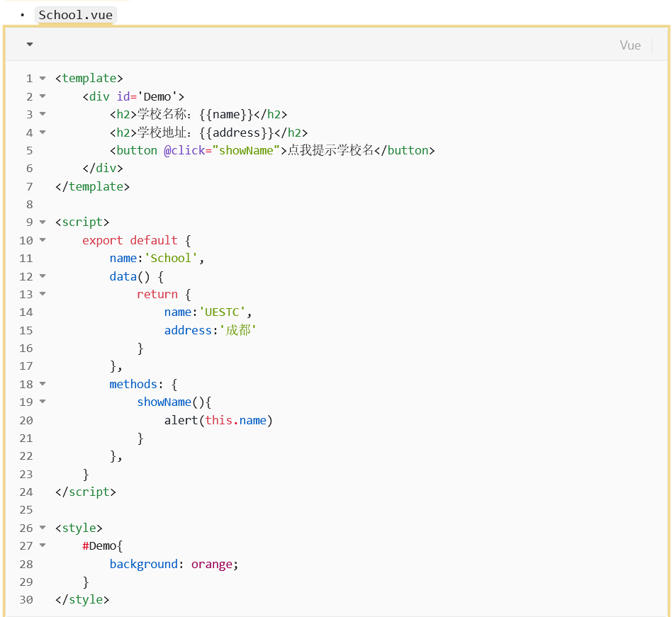Collapse the whole code block with top-left caret
672x617 pixels.
tap(30, 45)
